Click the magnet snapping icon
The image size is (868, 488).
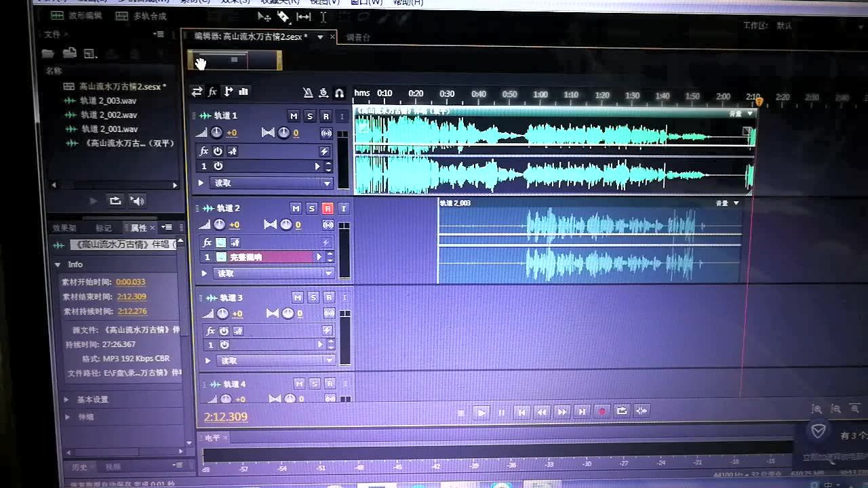[x=339, y=93]
